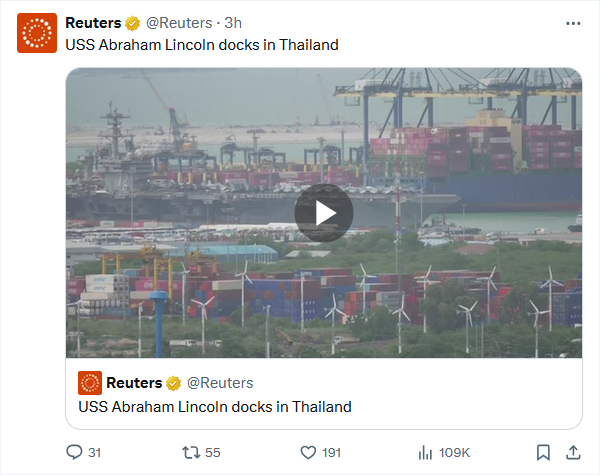This screenshot has width=600, height=475.
Task: Click the quoted tweet's @Reuters handle
Action: 220,383
